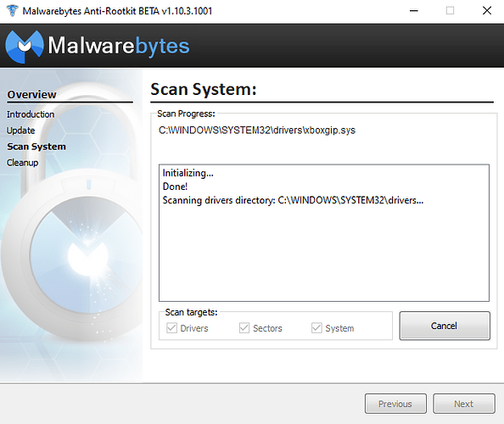This screenshot has width=504, height=424.
Task: Go to the Previous step
Action: tap(395, 404)
